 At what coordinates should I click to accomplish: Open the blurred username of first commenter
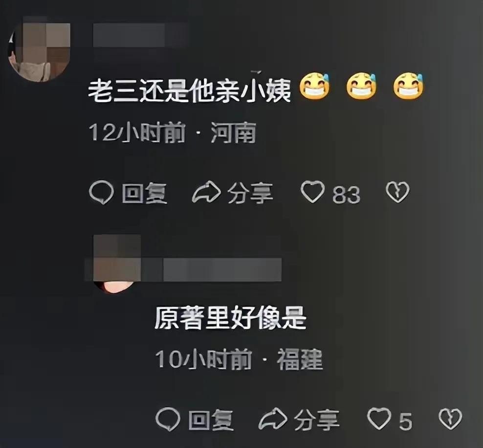[140, 35]
